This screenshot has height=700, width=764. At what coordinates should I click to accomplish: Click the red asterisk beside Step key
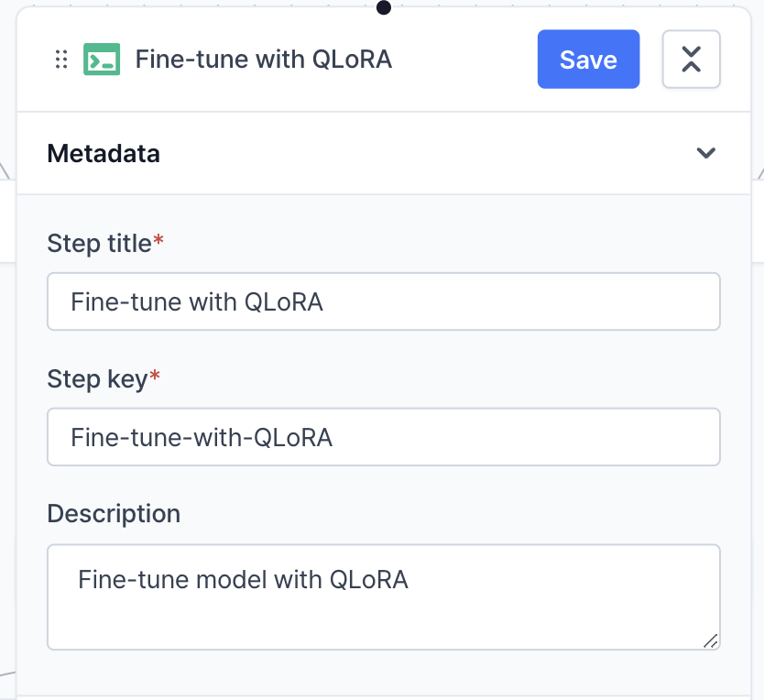155,377
